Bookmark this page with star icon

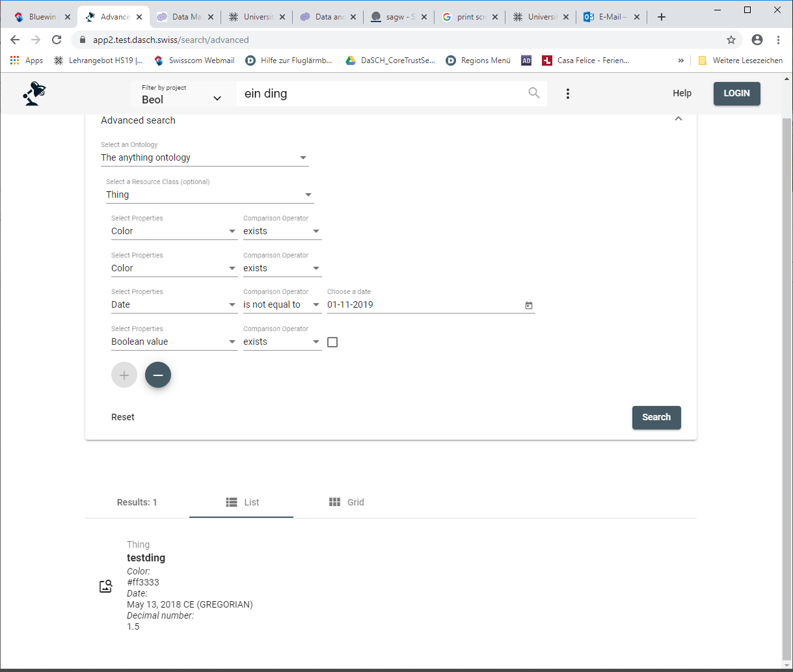point(731,40)
